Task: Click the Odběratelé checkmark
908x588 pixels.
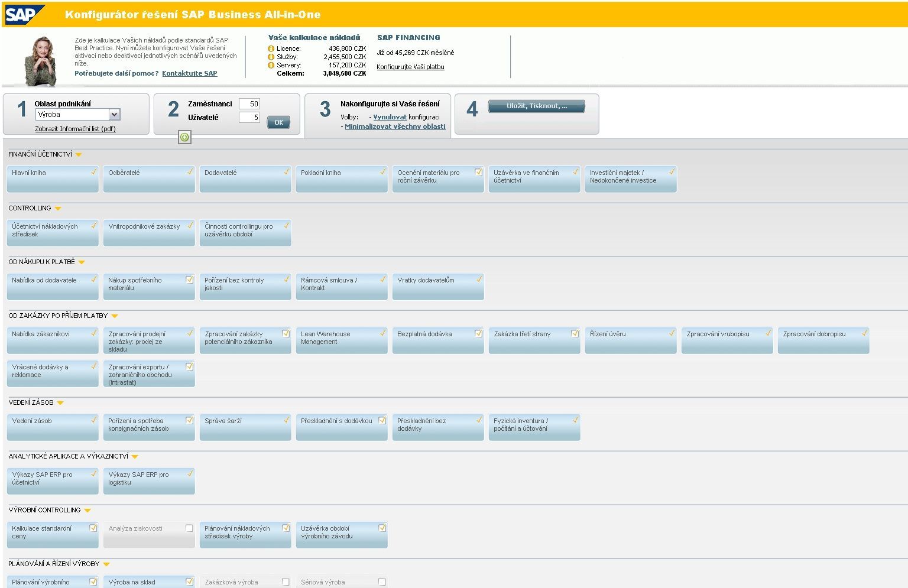Action: (x=190, y=171)
